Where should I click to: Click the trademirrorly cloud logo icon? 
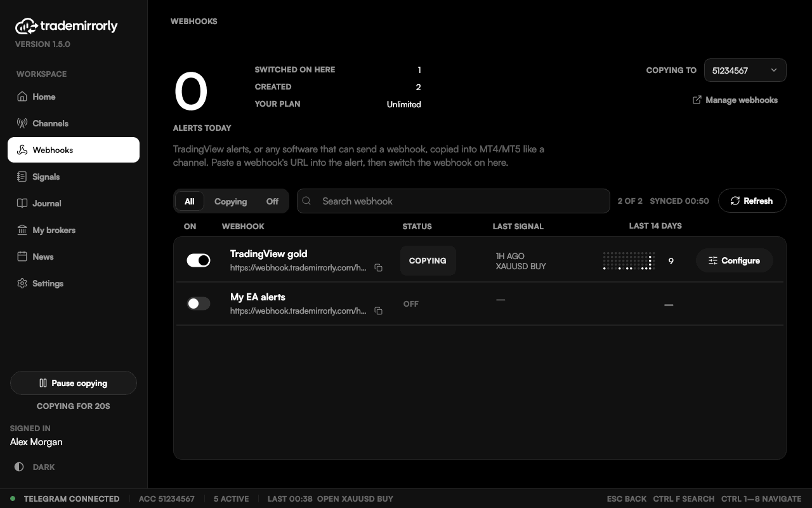pyautogui.click(x=26, y=26)
